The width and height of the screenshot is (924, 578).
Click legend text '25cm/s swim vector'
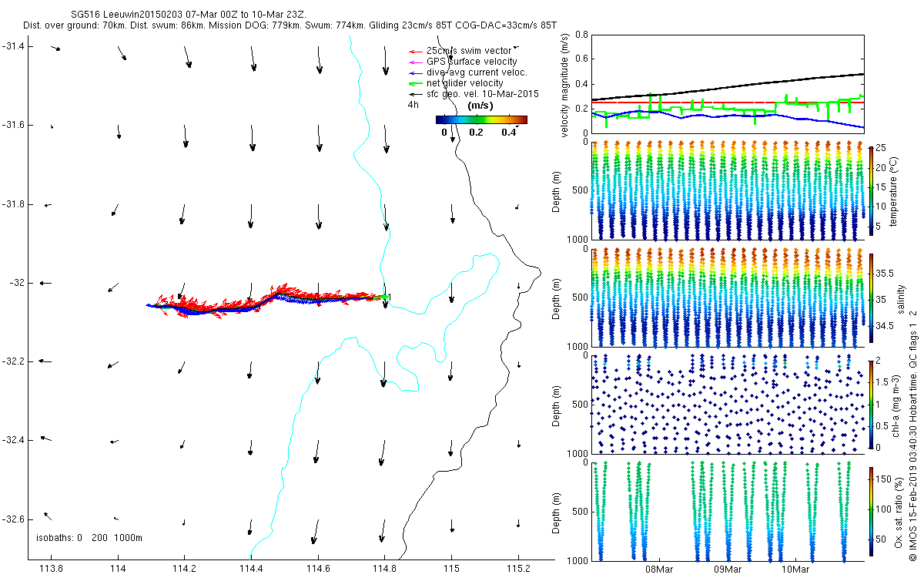click(468, 51)
